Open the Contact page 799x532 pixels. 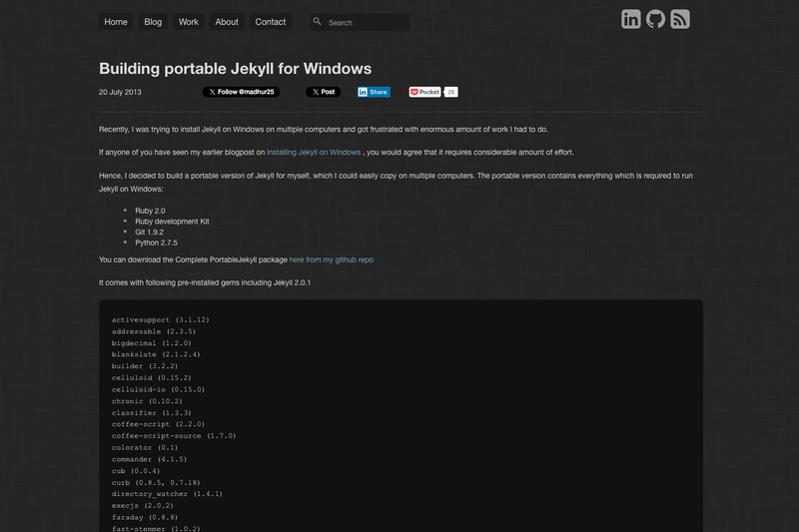[x=270, y=22]
